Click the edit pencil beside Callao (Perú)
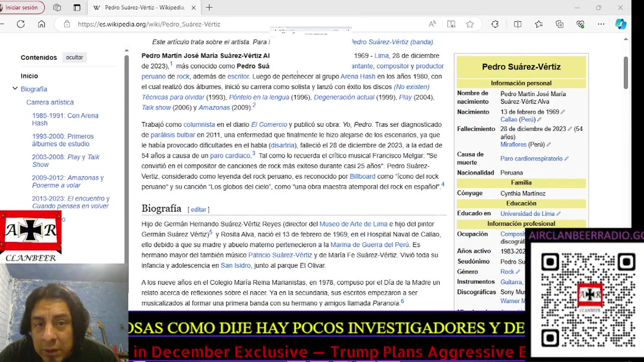 pyautogui.click(x=539, y=120)
